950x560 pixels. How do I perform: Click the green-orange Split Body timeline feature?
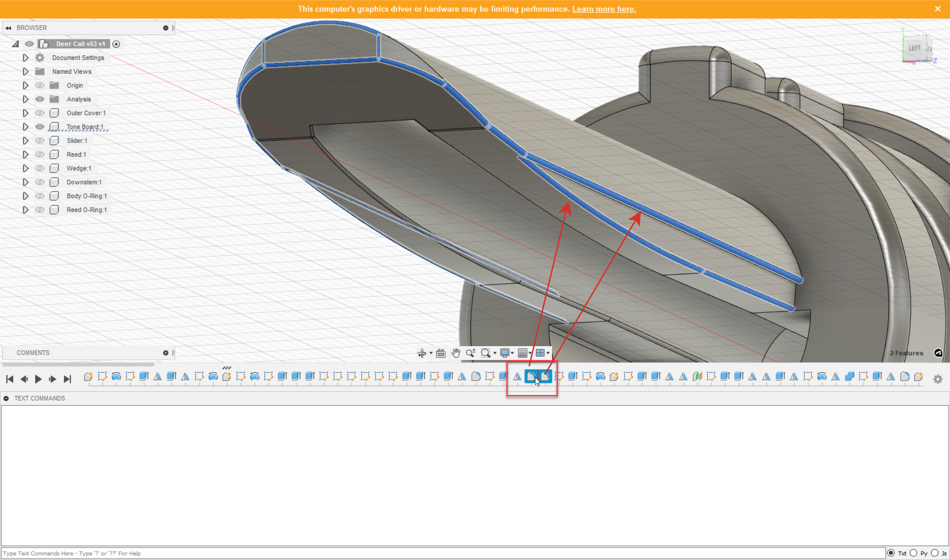(697, 377)
